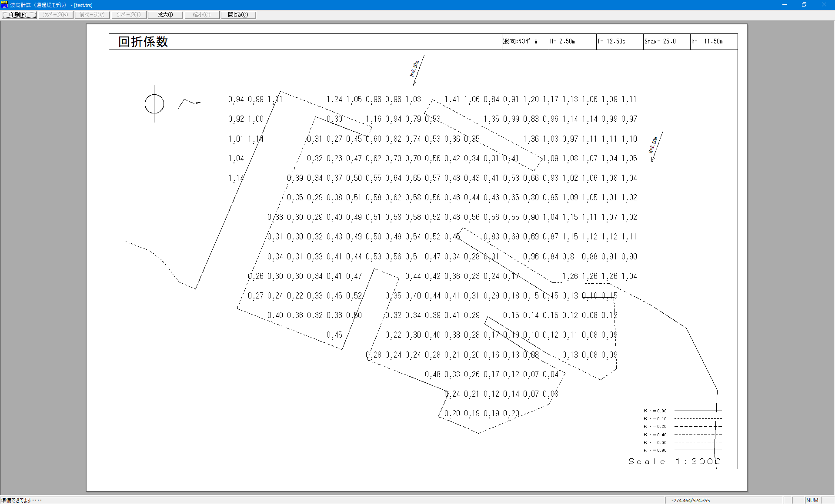Click the top H=2.50m wave direction arrow
Image resolution: width=835 pixels, height=504 pixels.
point(417,70)
